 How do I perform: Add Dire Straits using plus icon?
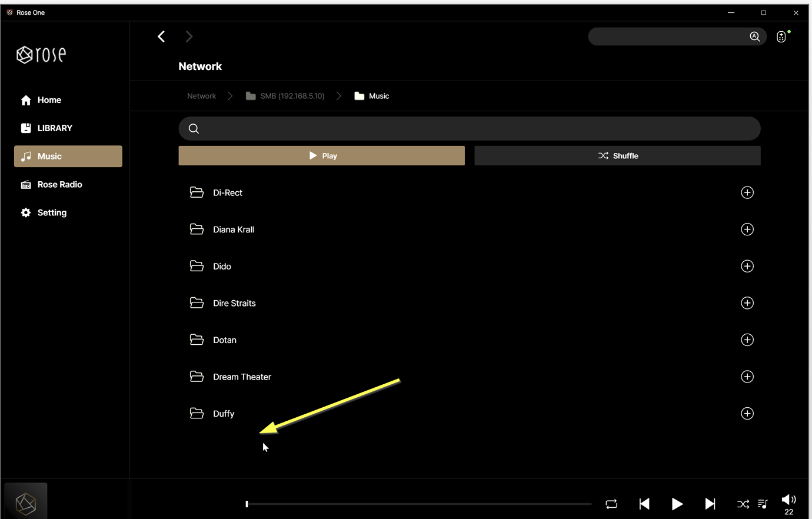(x=747, y=303)
